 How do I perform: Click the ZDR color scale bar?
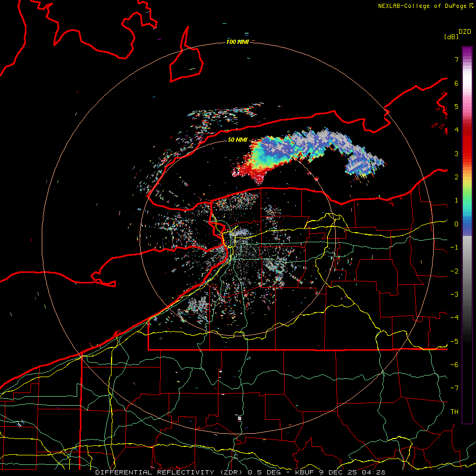(467, 235)
